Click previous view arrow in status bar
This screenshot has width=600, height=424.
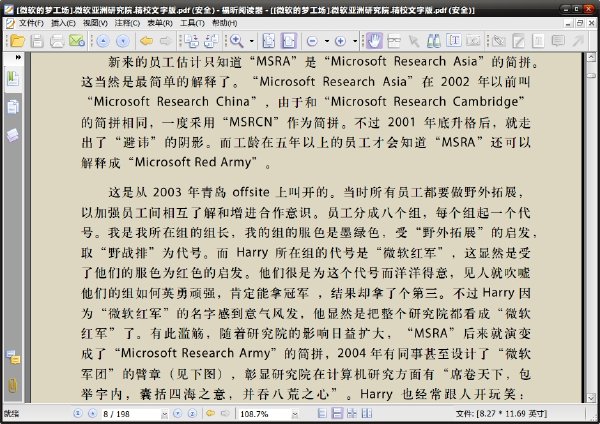point(210,413)
